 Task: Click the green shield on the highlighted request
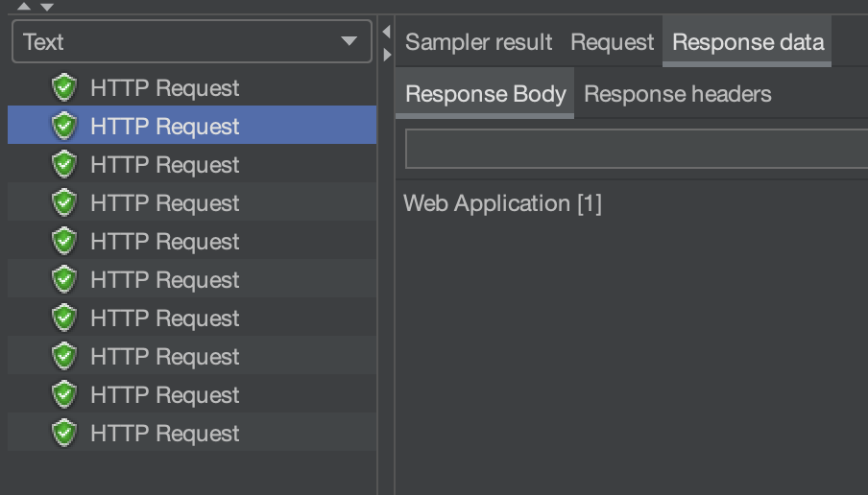coord(64,127)
